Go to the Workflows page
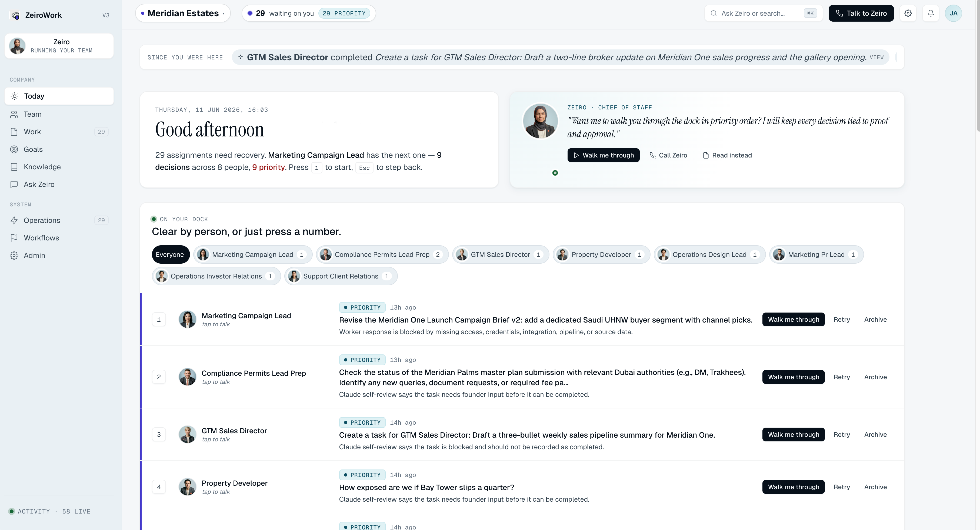 [x=59, y=238]
